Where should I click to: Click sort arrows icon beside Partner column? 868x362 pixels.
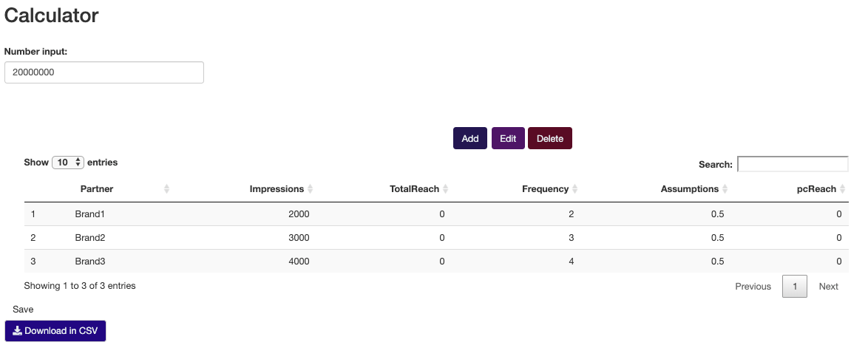(166, 189)
